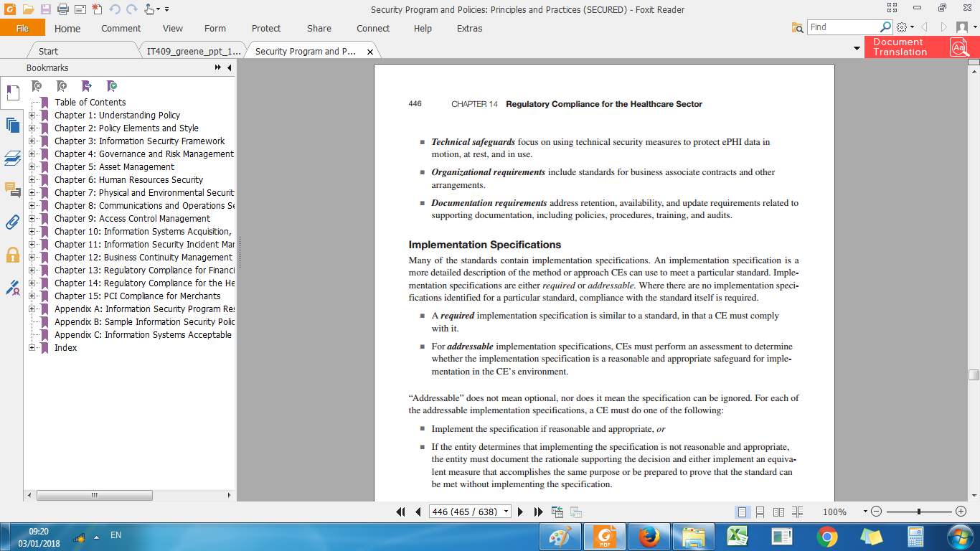Viewport: 980px width, 551px height.
Task: Open the Table of Contents bookmark
Action: 90,103
